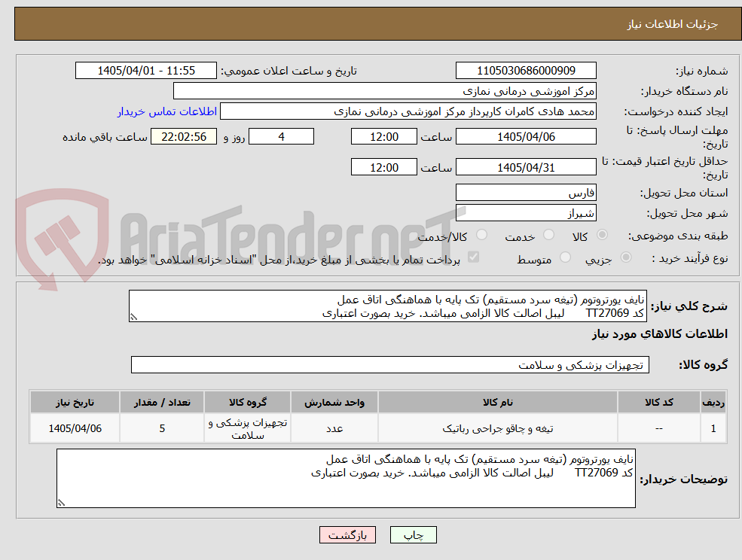Viewport: 742px width, 560px height.
Task: Click the buyer organization name field
Action: 385,91
